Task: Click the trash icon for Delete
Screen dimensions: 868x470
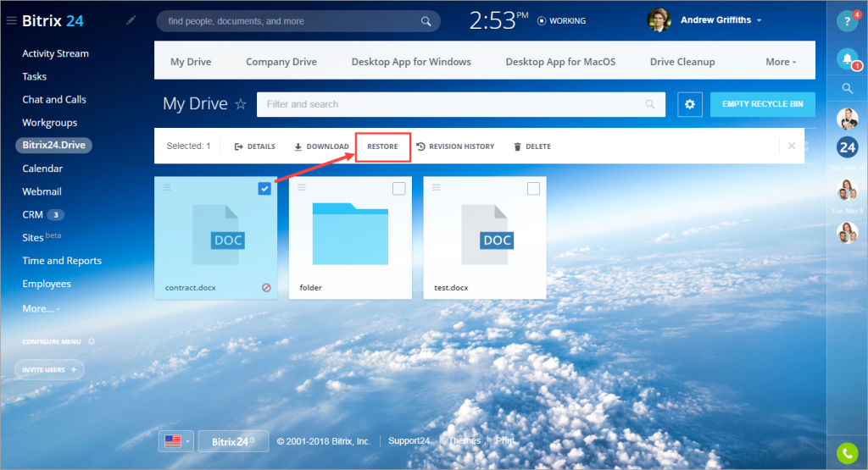Action: click(x=518, y=147)
